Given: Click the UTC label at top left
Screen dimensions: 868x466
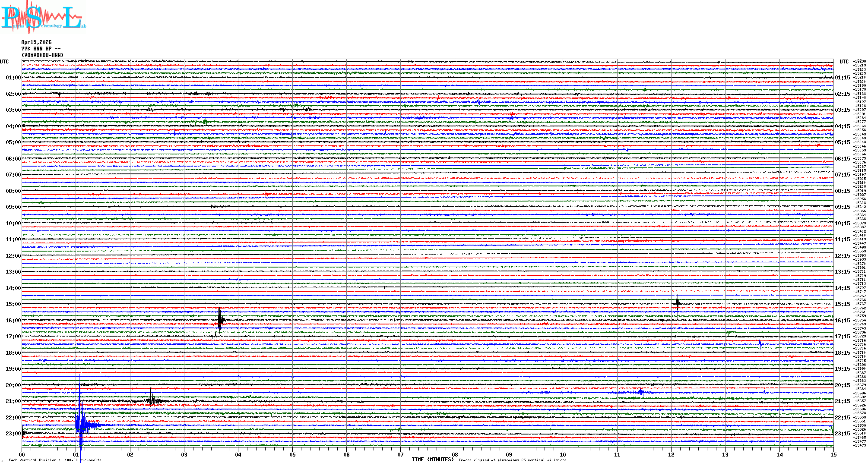Looking at the screenshot, I should pos(4,62).
